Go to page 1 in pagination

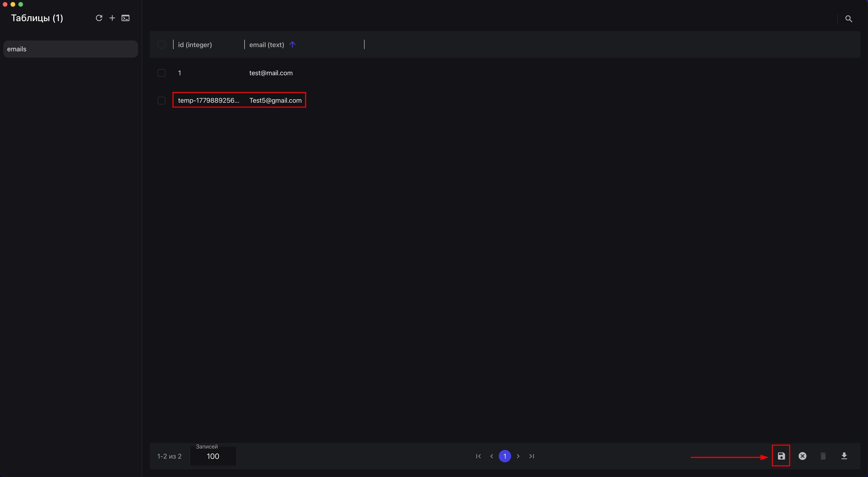(x=505, y=456)
